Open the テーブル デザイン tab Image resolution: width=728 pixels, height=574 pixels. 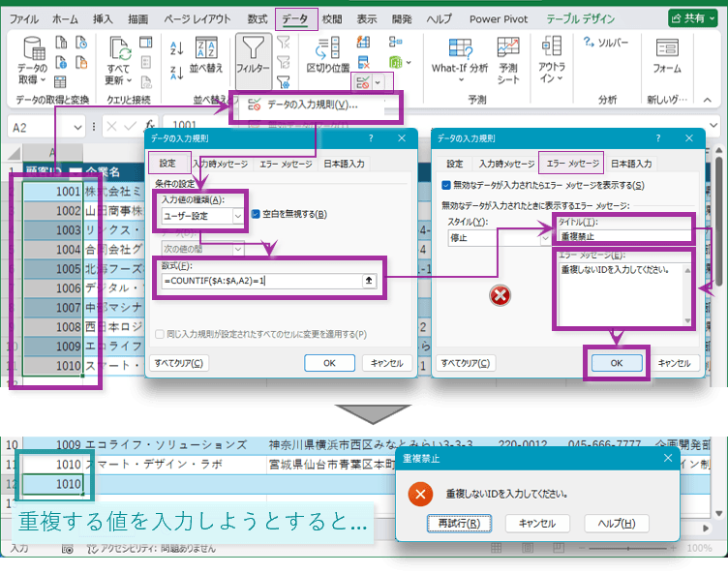[580, 19]
